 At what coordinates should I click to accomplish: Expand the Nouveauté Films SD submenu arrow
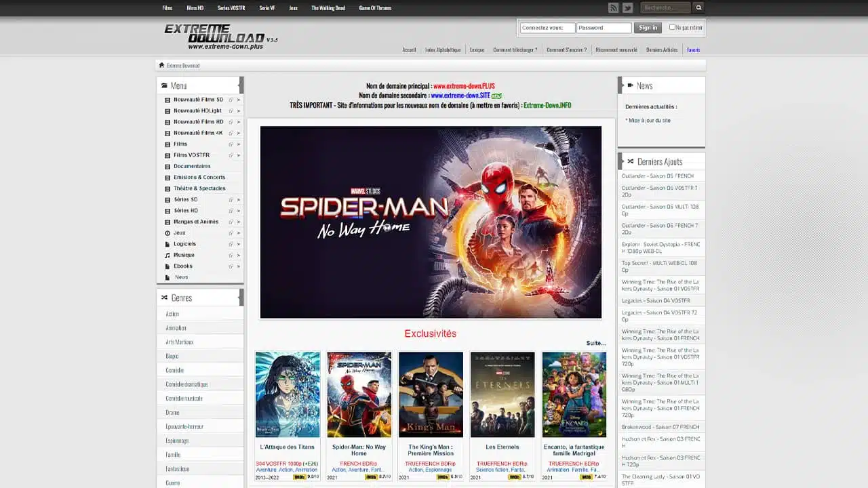(239, 100)
